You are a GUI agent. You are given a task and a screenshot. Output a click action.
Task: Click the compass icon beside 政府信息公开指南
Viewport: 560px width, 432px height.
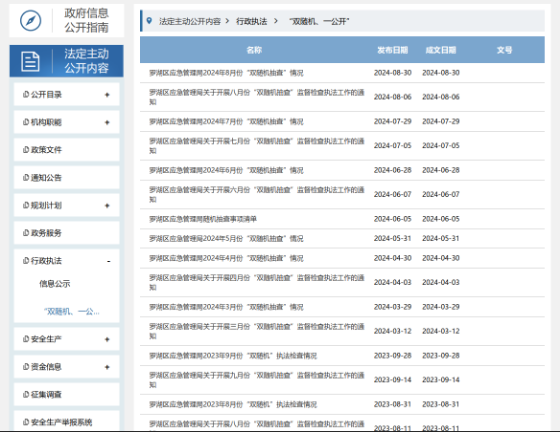coord(30,21)
